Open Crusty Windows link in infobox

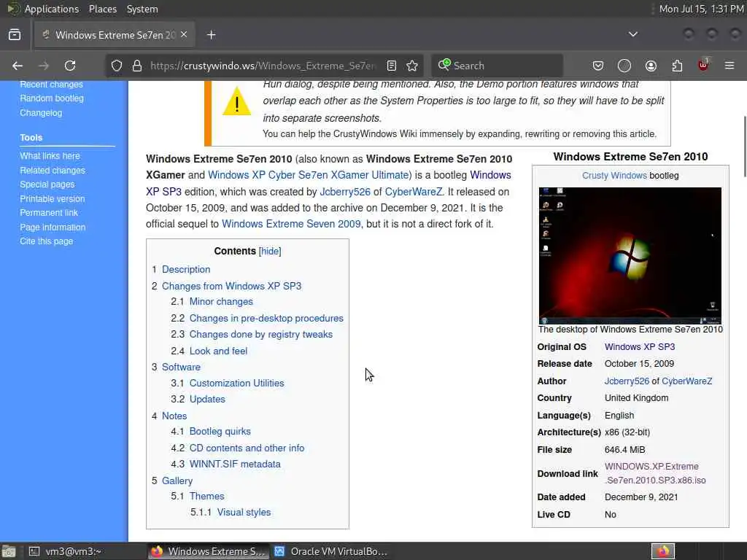pyautogui.click(x=614, y=176)
